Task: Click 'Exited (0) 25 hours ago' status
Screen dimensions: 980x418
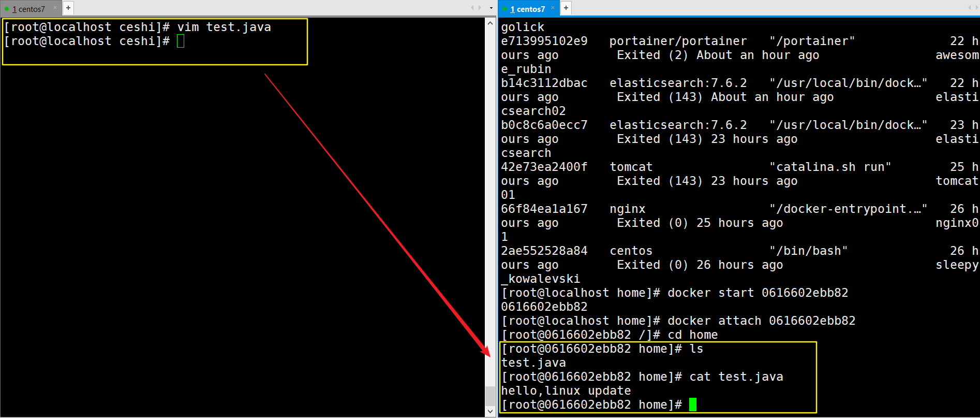Action: [700, 223]
